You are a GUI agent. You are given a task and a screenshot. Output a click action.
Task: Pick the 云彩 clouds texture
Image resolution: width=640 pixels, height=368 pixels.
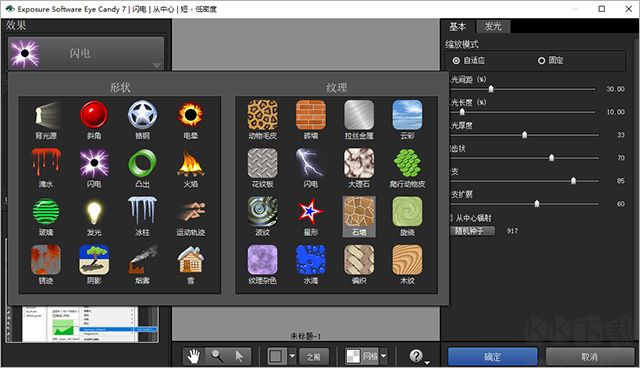pos(407,120)
